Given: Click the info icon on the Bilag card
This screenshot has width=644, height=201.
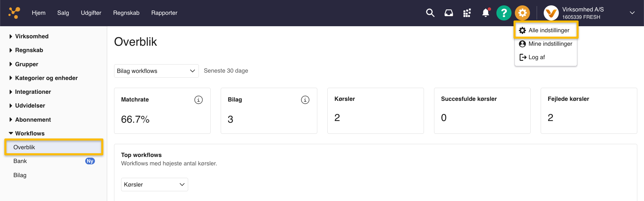Looking at the screenshot, I should pos(305,99).
